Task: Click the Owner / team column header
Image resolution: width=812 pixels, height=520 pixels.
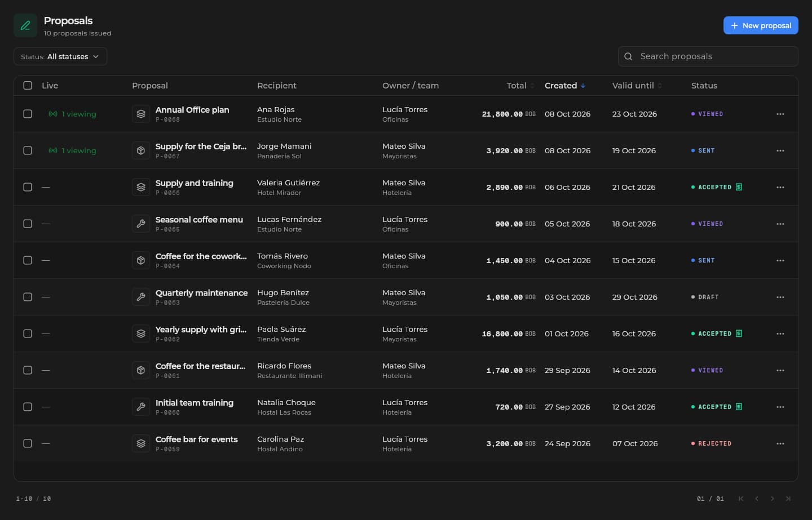Action: click(411, 86)
